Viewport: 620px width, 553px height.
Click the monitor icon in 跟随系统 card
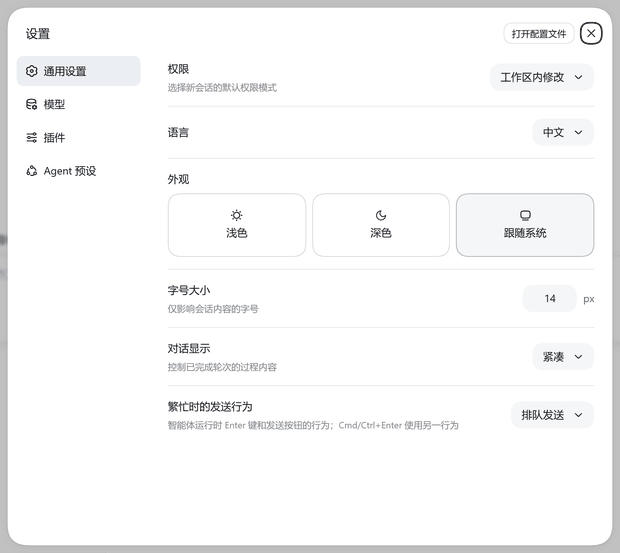point(525,215)
